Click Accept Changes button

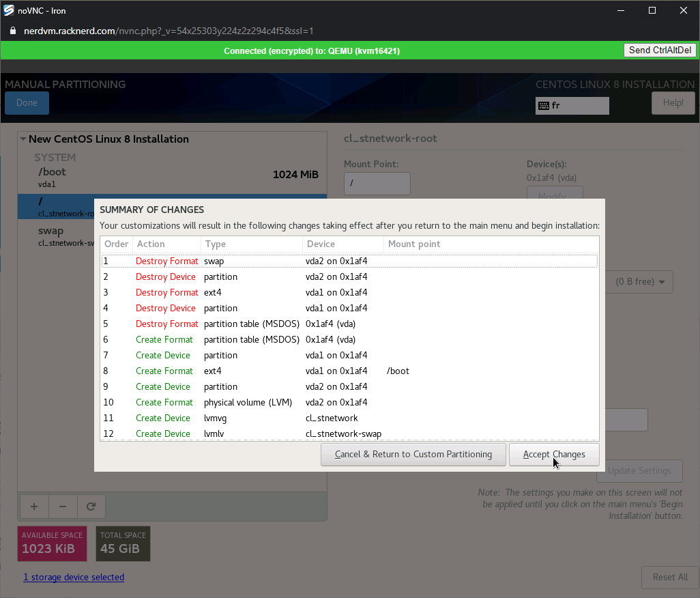coord(554,455)
